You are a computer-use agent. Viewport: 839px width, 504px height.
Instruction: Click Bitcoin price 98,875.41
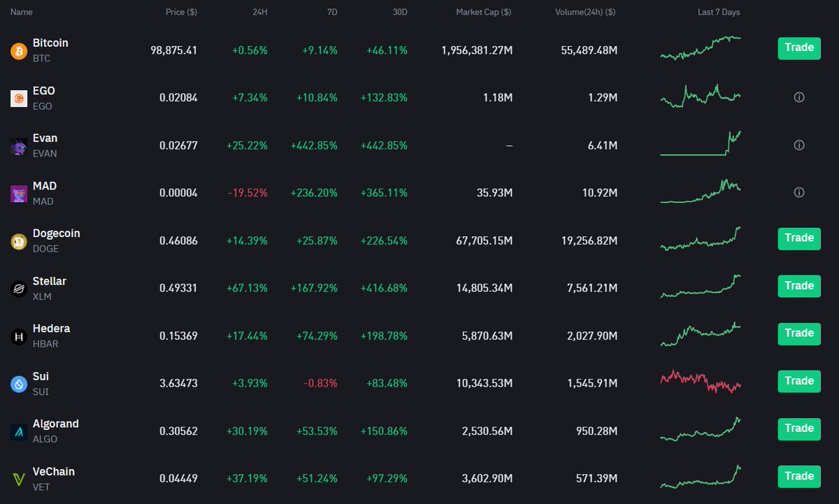tap(174, 50)
